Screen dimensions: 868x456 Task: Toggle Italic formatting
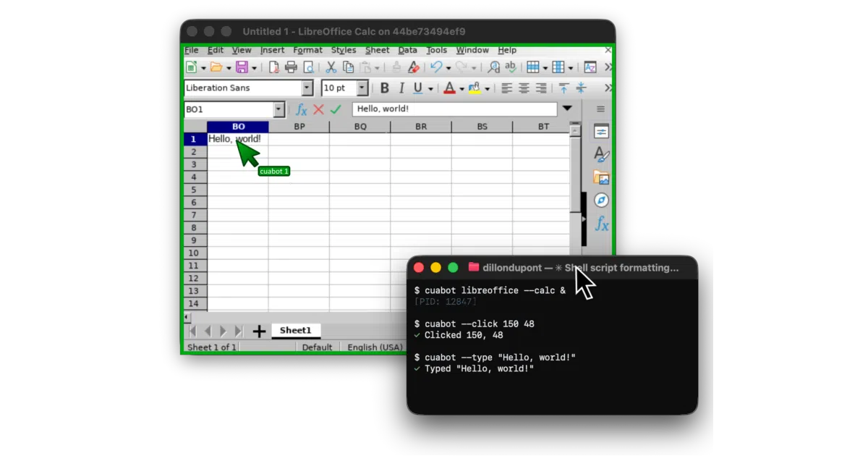pos(401,88)
